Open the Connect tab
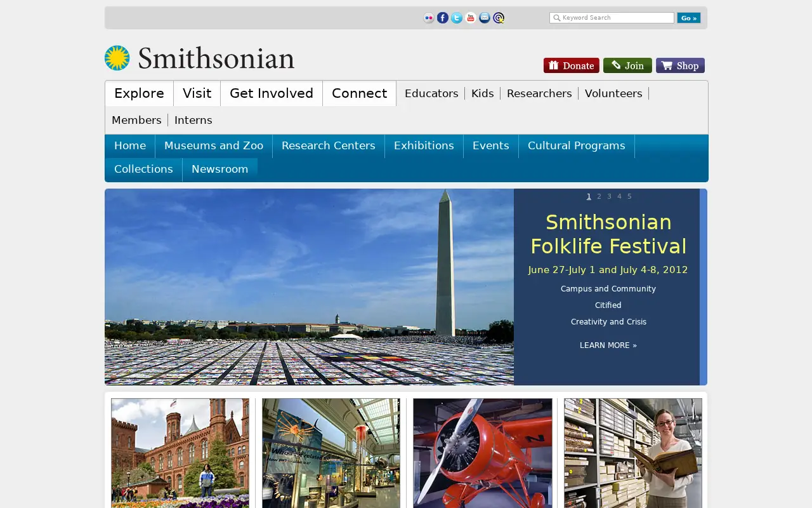This screenshot has width=812, height=508. pos(359,93)
